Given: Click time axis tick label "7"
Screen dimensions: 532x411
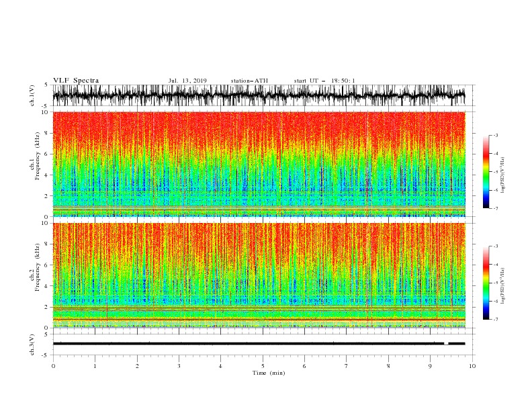Looking at the screenshot, I should [x=347, y=366].
